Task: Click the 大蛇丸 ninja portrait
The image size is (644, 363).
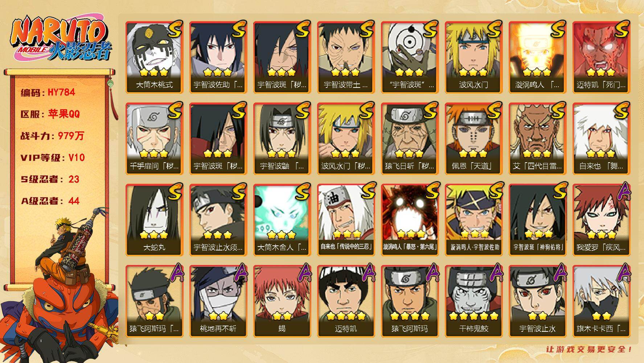Action: pyautogui.click(x=154, y=220)
